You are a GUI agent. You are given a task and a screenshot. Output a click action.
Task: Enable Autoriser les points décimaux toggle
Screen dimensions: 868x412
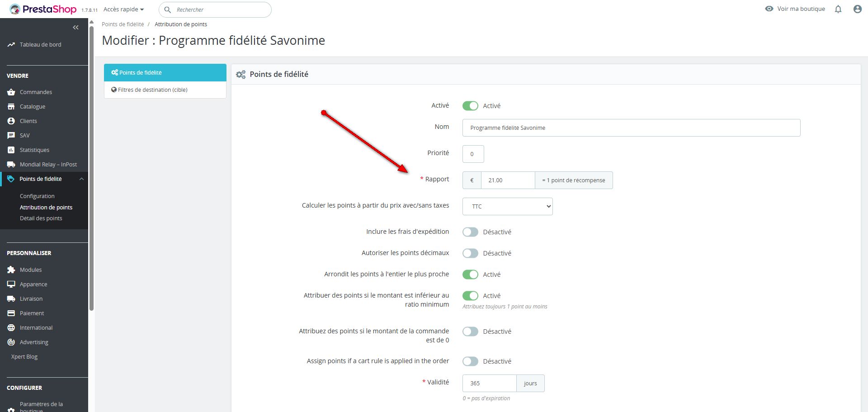click(470, 253)
